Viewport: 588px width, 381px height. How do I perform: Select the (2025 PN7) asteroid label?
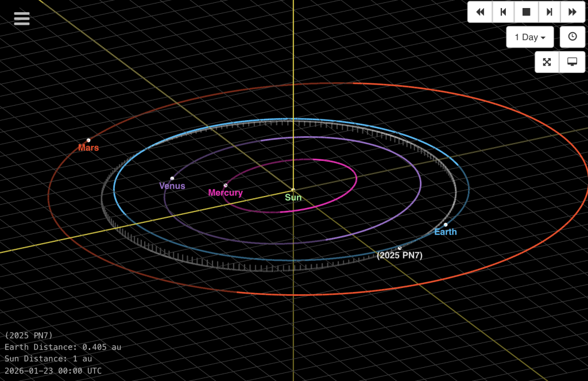pos(400,256)
